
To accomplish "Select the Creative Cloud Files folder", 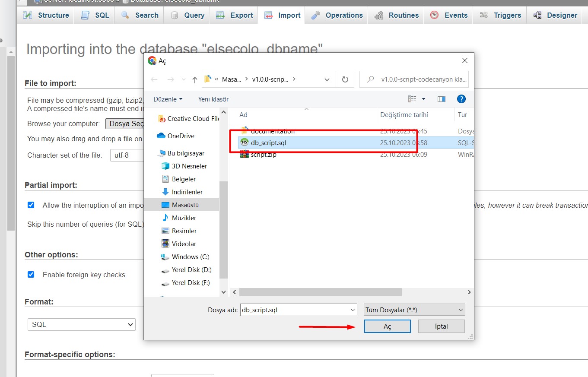I will pos(189,119).
